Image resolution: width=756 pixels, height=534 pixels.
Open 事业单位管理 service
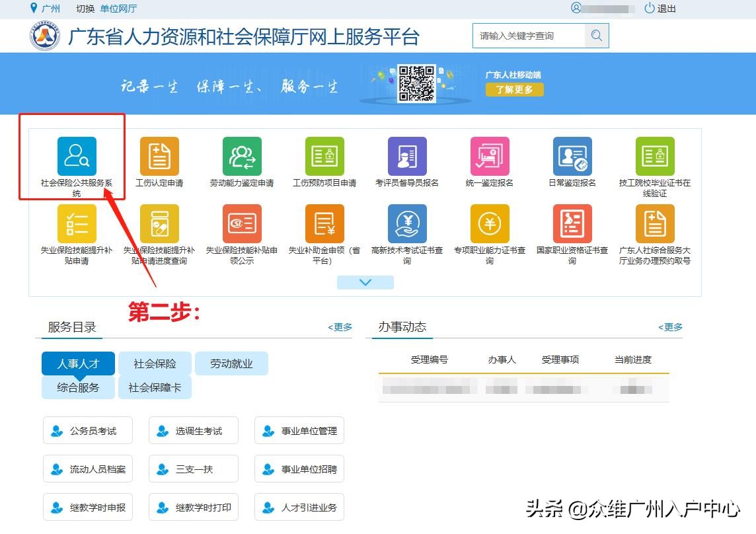click(299, 430)
